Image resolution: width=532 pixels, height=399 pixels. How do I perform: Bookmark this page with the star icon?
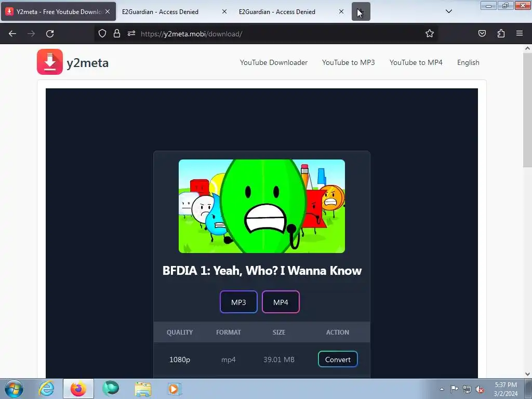pos(430,33)
